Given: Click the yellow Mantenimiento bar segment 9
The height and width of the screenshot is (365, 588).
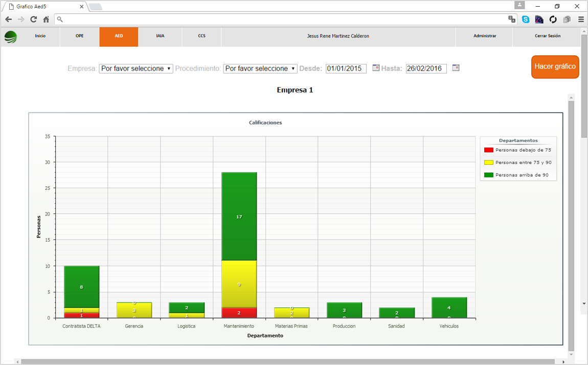Looking at the screenshot, I should click(x=239, y=284).
